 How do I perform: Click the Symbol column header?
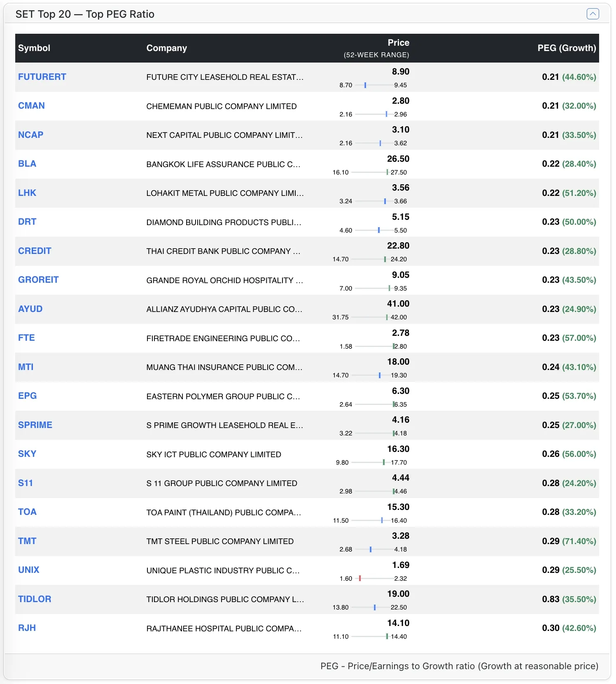click(x=34, y=48)
